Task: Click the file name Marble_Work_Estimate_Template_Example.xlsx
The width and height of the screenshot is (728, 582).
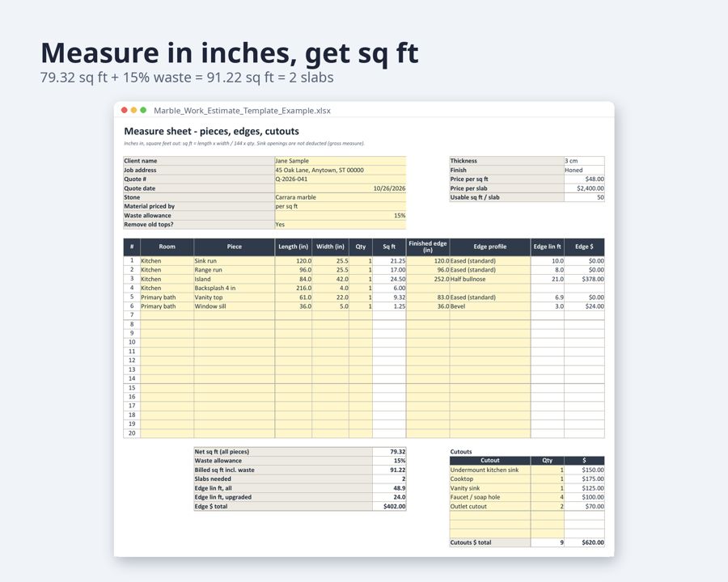Action: point(243,111)
